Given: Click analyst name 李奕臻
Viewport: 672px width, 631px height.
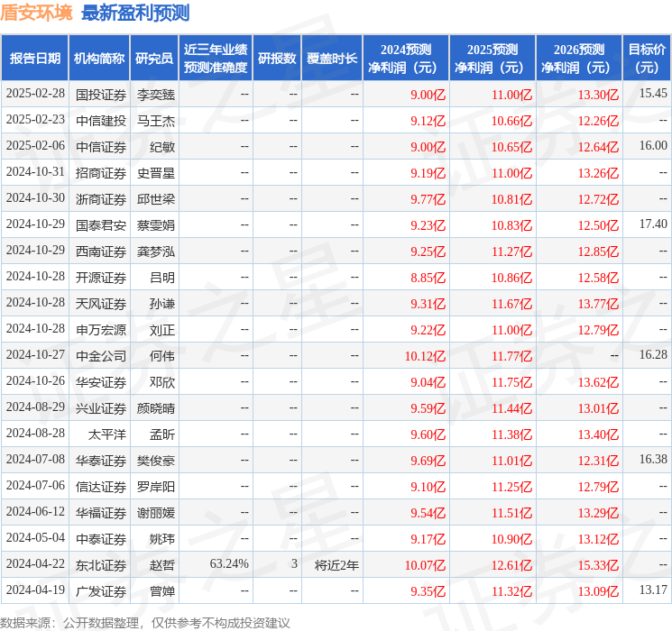Looking at the screenshot, I should (155, 95).
